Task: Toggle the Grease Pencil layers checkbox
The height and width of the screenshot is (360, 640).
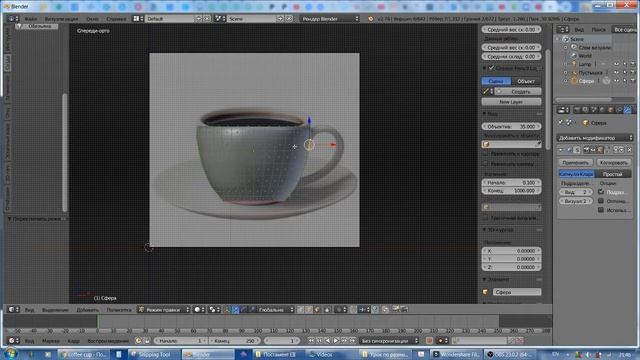Action: (x=491, y=68)
